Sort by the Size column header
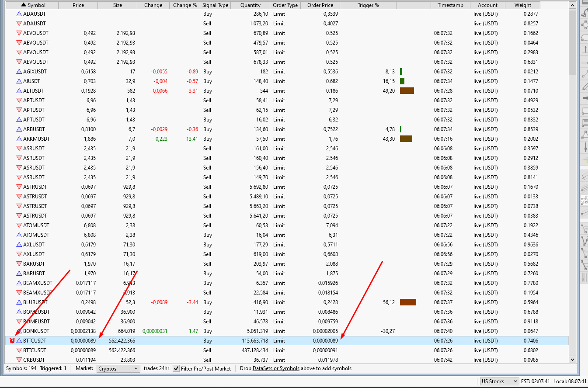The image size is (588, 388). pos(118,5)
